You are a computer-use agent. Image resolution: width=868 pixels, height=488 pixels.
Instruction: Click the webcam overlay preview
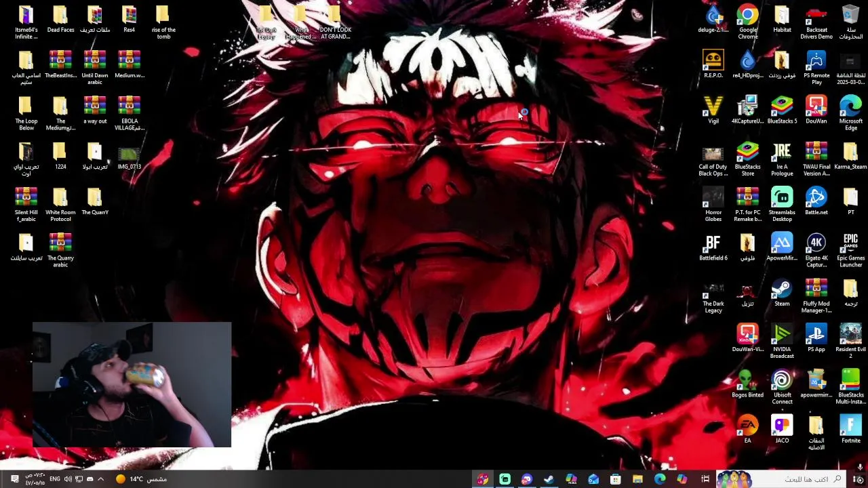(132, 384)
